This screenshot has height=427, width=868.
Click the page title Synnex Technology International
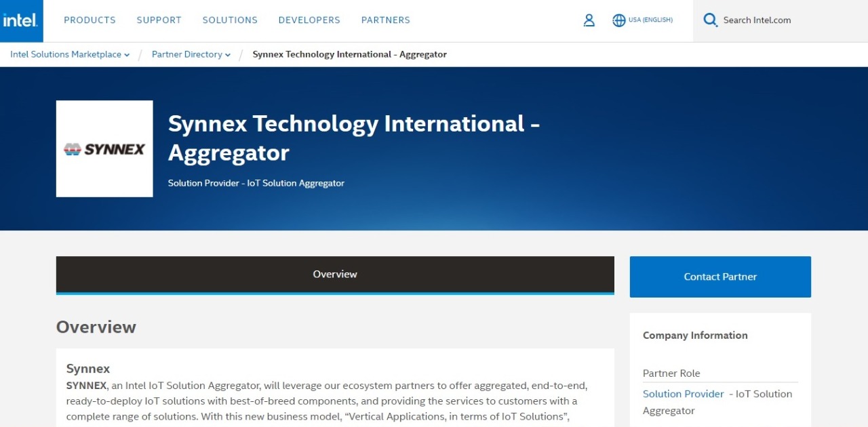tap(353, 138)
